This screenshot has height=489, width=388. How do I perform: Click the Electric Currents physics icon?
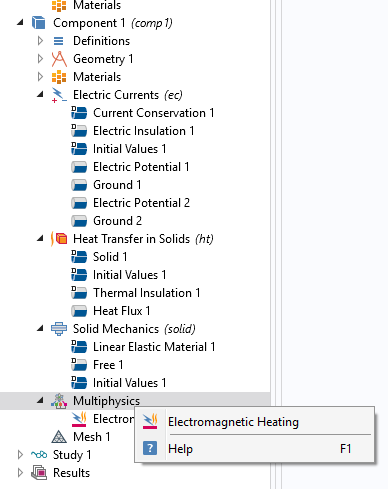point(59,95)
